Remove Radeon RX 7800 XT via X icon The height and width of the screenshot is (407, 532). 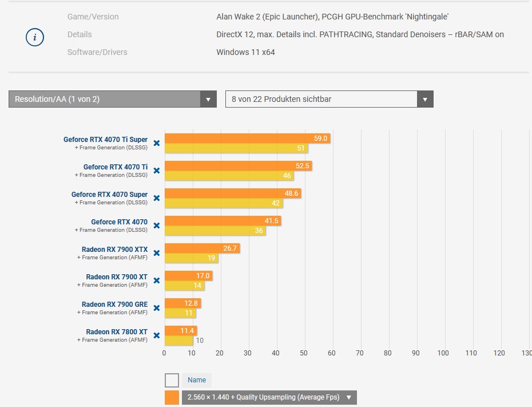[157, 335]
